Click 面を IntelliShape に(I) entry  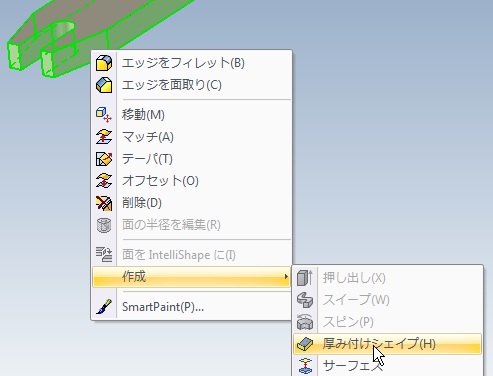click(192, 255)
